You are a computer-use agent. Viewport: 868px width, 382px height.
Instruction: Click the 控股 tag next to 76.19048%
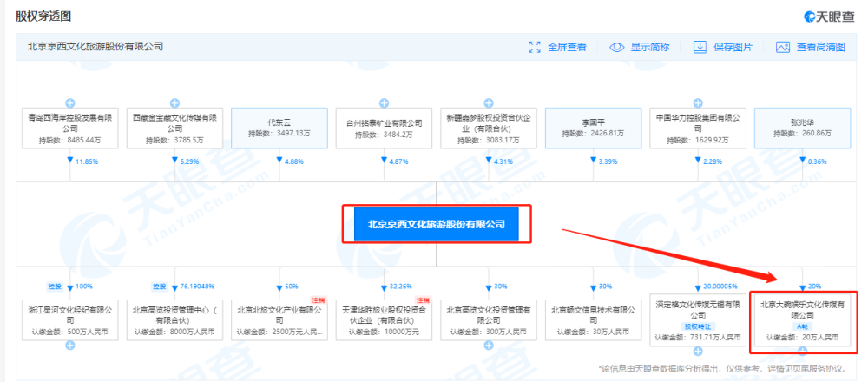158,286
